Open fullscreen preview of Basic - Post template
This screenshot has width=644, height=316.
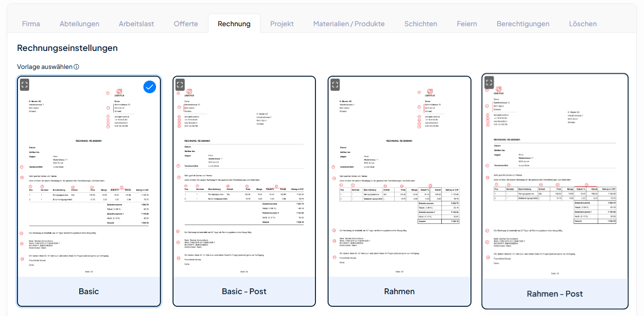[x=180, y=85]
